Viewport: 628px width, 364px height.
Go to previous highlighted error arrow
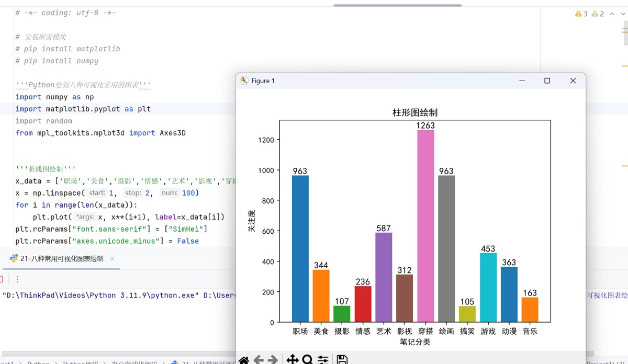coord(611,14)
